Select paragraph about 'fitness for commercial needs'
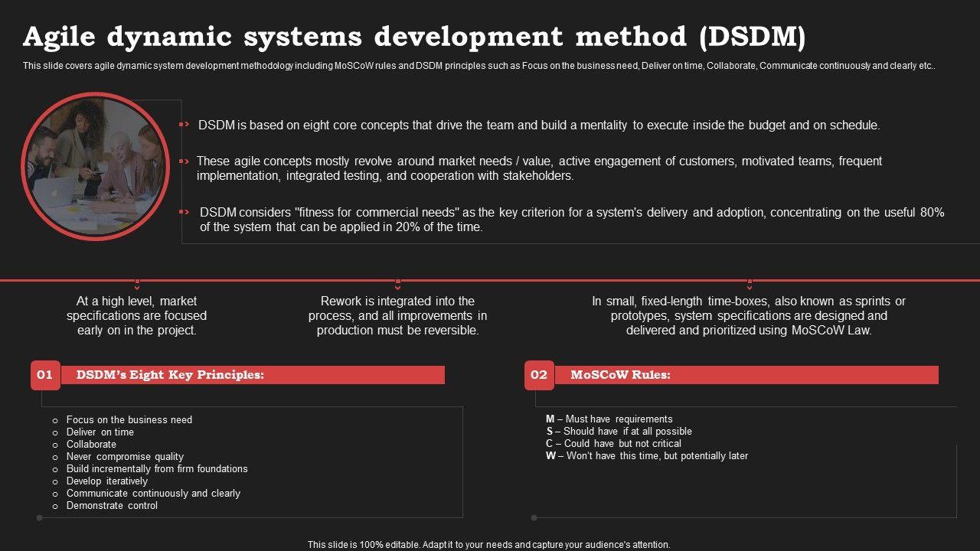The image size is (980, 551). pyautogui.click(x=572, y=220)
